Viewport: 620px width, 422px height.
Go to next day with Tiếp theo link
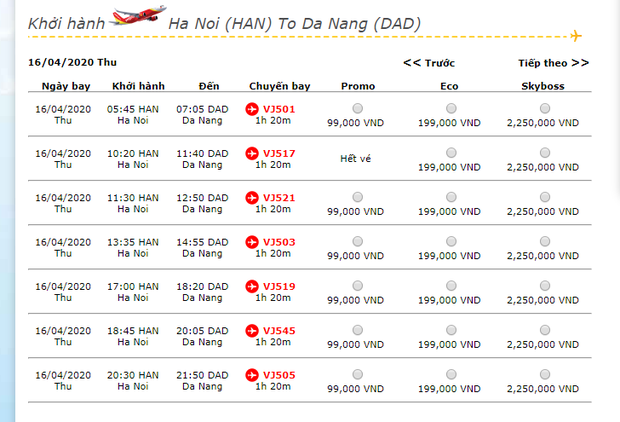pyautogui.click(x=553, y=63)
